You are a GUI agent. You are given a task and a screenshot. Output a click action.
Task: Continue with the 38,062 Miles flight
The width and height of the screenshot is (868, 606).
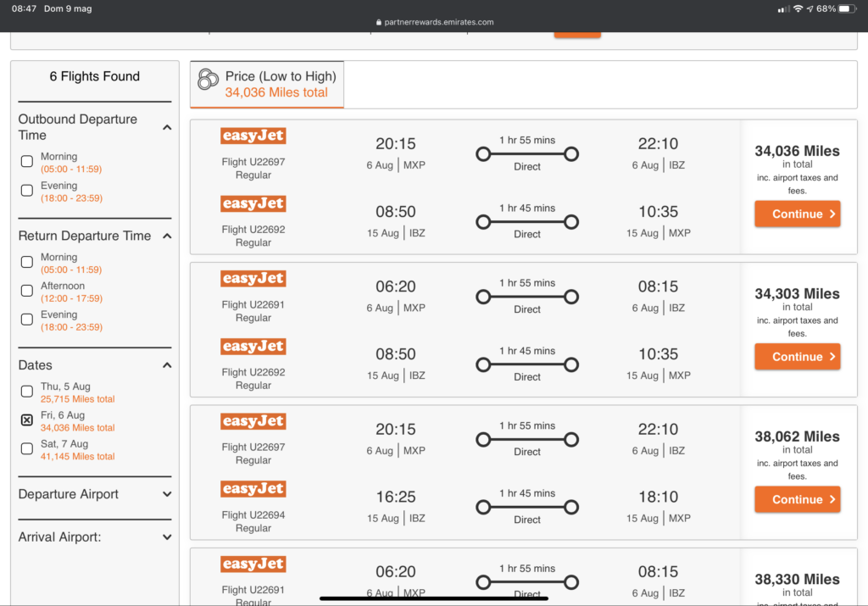pos(797,499)
